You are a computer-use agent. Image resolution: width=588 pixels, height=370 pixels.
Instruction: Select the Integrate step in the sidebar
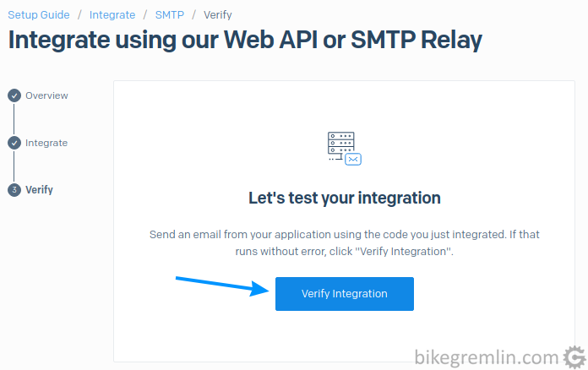(x=46, y=143)
